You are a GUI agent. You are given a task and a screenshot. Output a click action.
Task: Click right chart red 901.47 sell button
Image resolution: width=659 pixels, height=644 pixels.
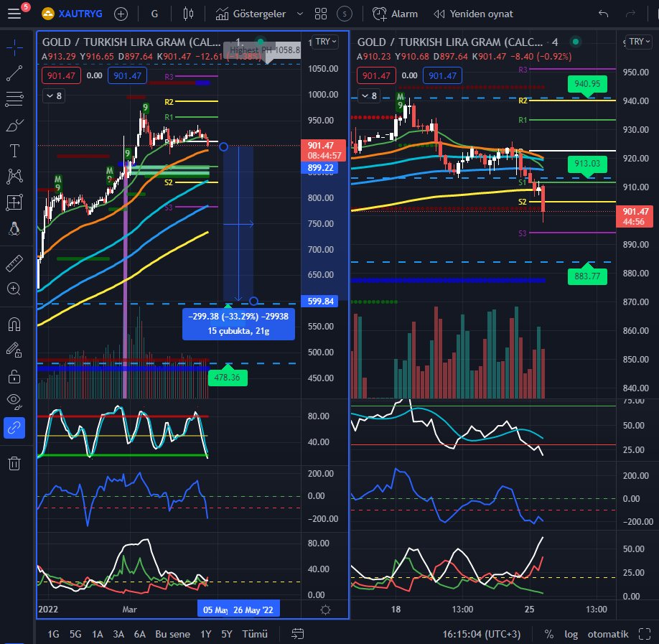tap(377, 75)
